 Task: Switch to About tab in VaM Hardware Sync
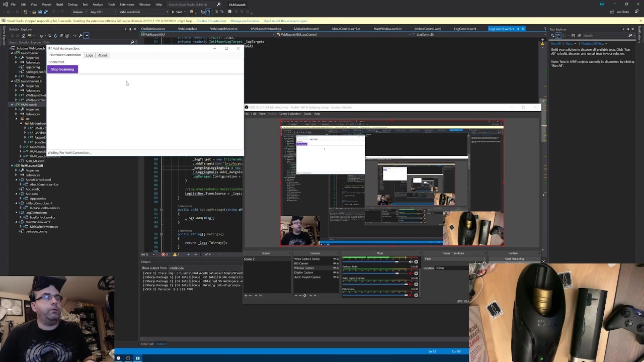coord(102,55)
